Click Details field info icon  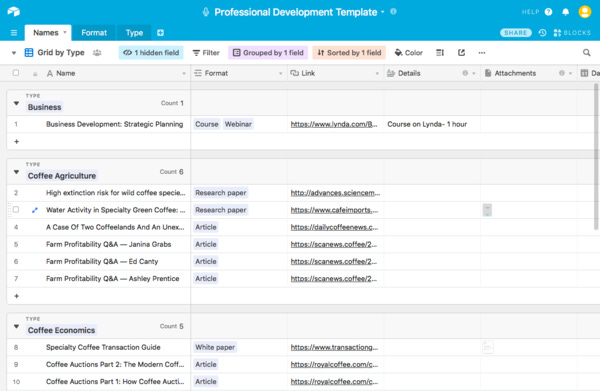tap(465, 73)
